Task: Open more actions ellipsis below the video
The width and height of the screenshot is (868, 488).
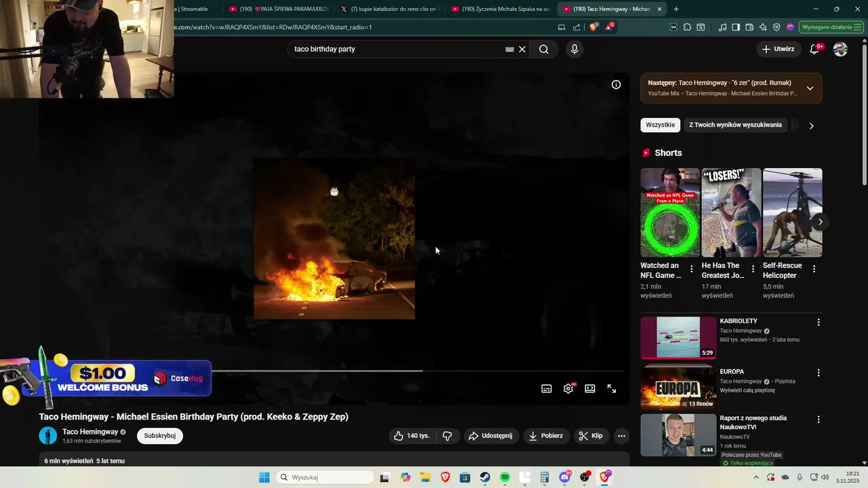Action: point(621,436)
